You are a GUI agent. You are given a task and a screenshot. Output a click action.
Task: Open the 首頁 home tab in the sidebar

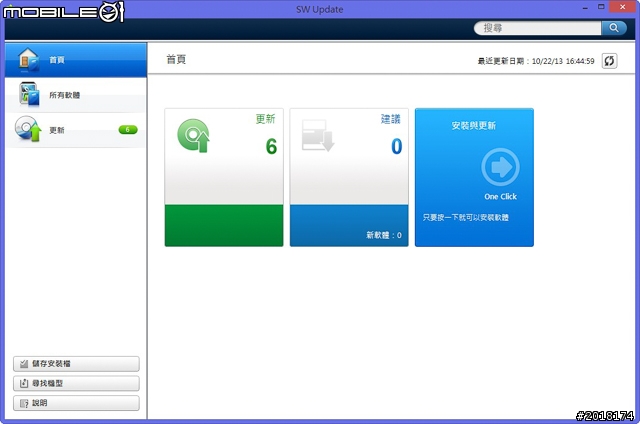click(x=76, y=60)
